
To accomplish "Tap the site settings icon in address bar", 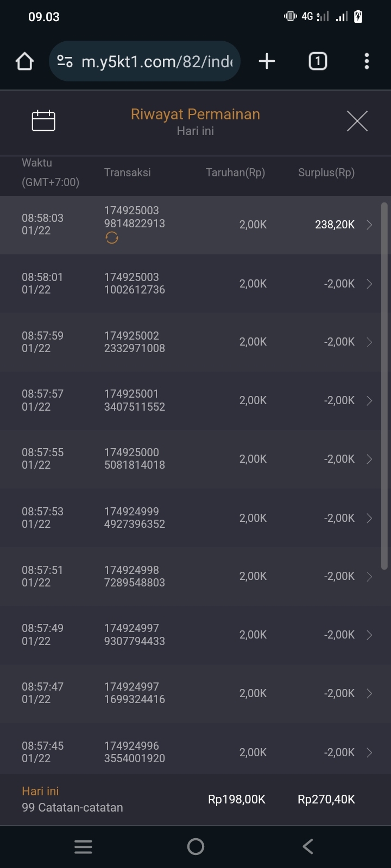I will pyautogui.click(x=65, y=61).
